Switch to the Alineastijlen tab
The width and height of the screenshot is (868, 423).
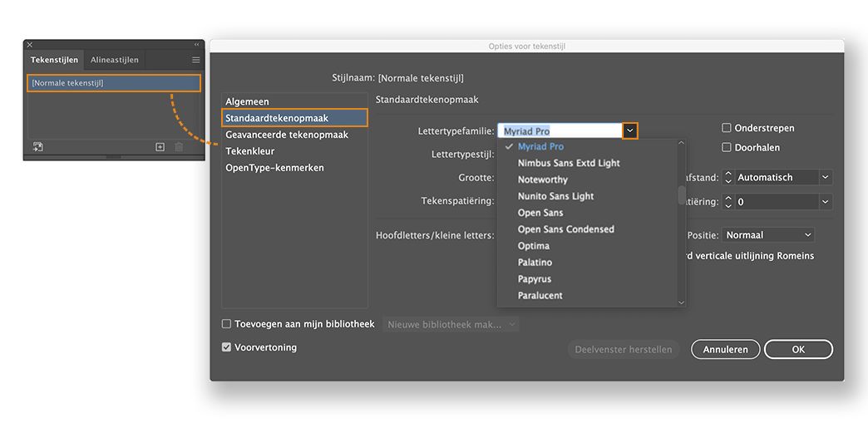click(x=115, y=60)
